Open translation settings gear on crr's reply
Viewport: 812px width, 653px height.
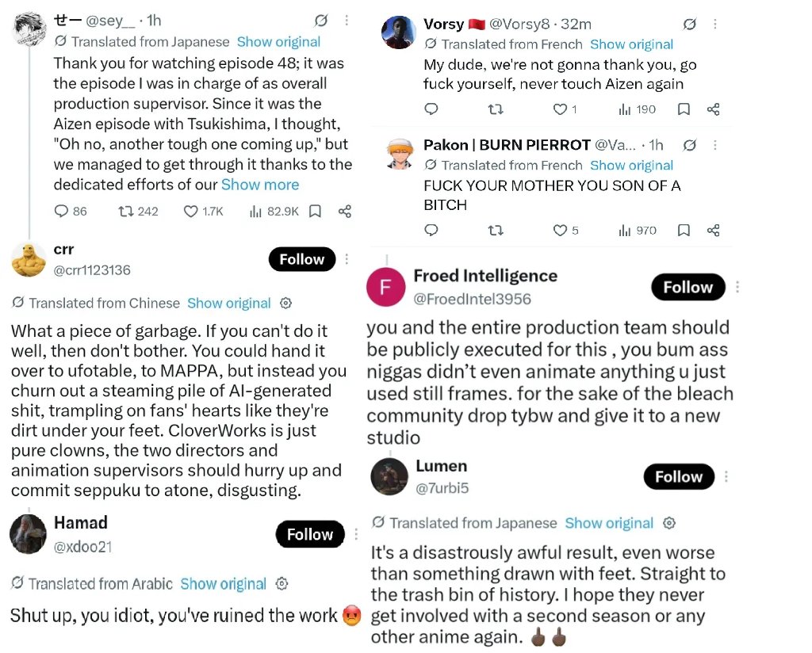coord(285,304)
